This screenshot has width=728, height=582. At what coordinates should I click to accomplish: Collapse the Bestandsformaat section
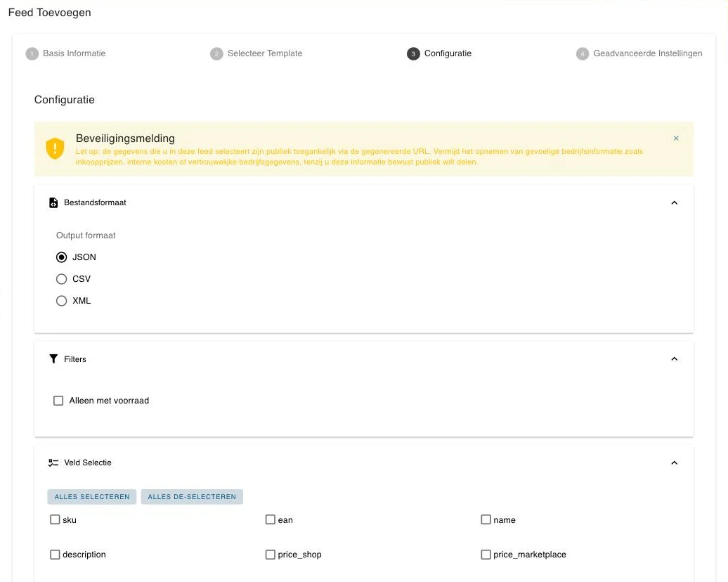pos(674,202)
